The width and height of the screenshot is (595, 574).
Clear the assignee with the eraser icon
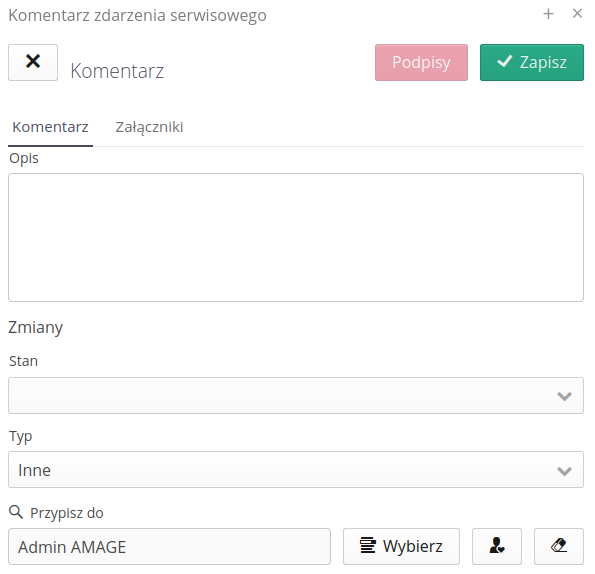(x=559, y=546)
